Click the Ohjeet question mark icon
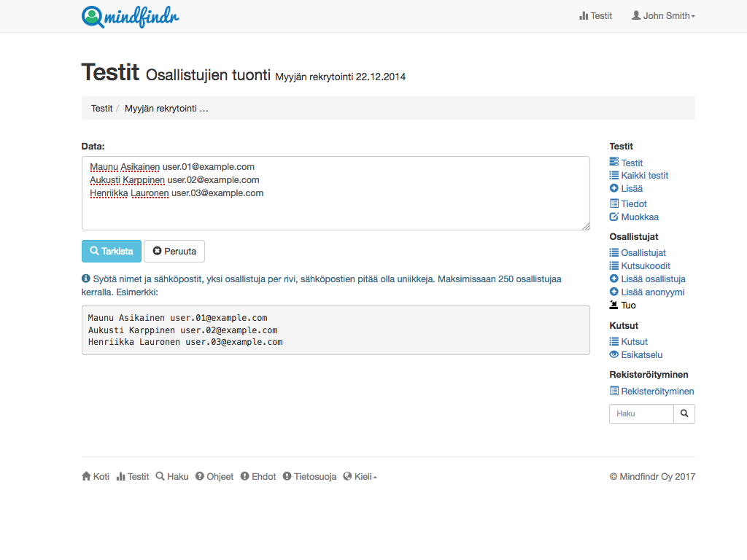 tap(200, 476)
